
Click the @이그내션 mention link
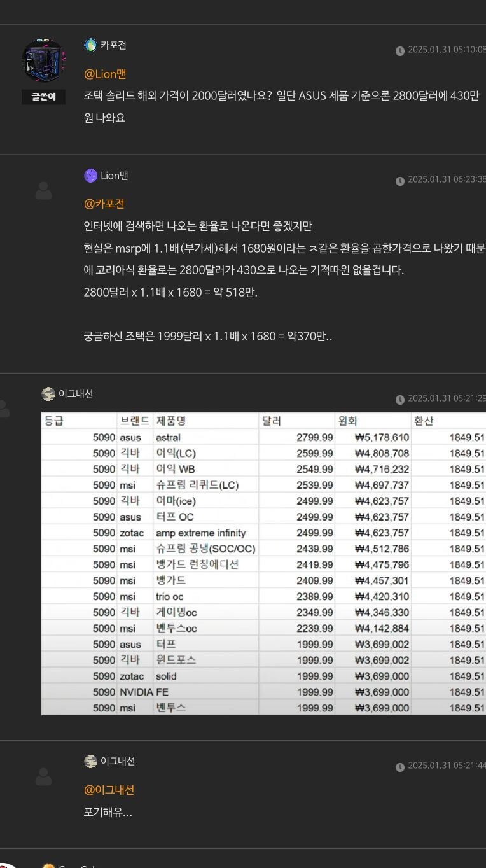109,790
